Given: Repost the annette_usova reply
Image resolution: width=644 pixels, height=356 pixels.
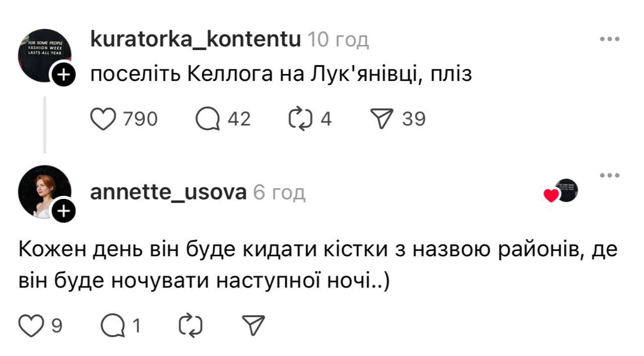Looking at the screenshot, I should coord(191,326).
